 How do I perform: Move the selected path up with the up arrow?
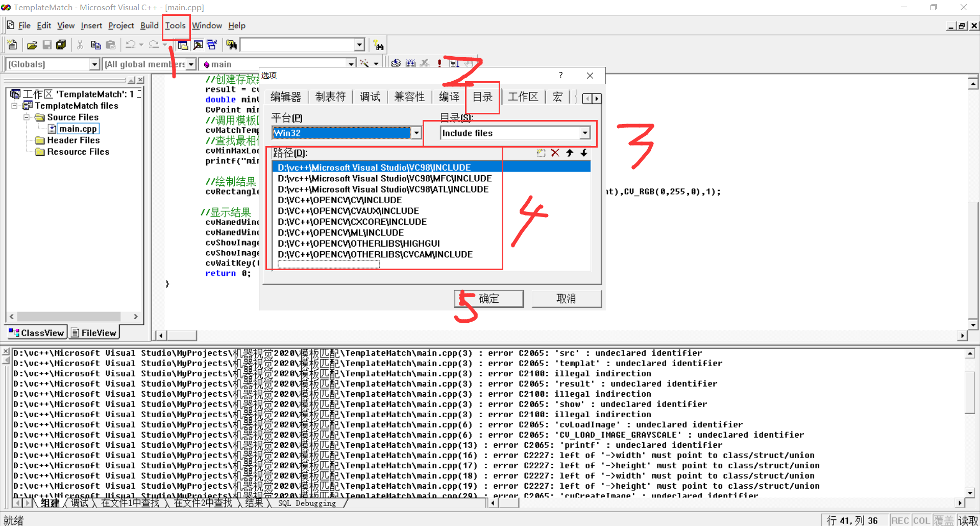570,153
